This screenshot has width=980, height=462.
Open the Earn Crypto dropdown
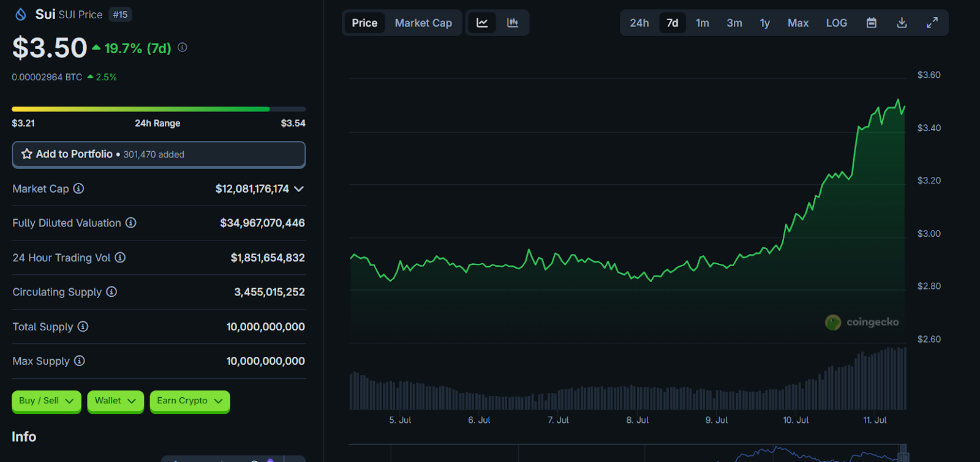pos(190,401)
